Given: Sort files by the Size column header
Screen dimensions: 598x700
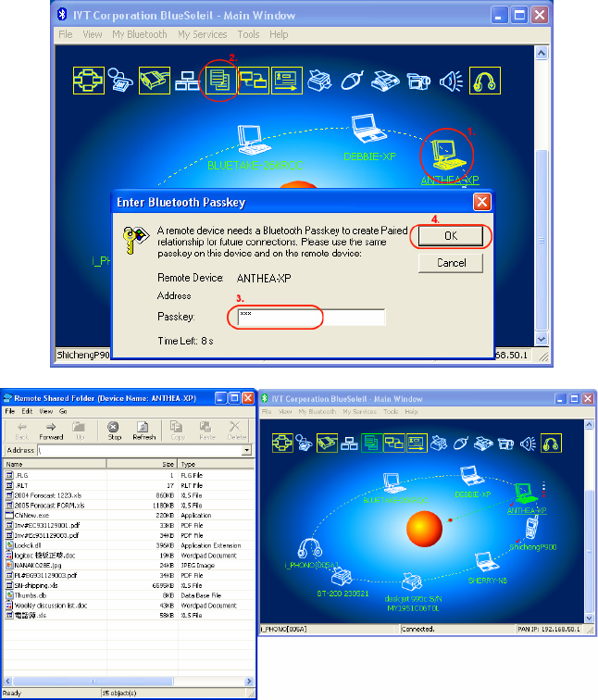Looking at the screenshot, I should pyautogui.click(x=142, y=464).
